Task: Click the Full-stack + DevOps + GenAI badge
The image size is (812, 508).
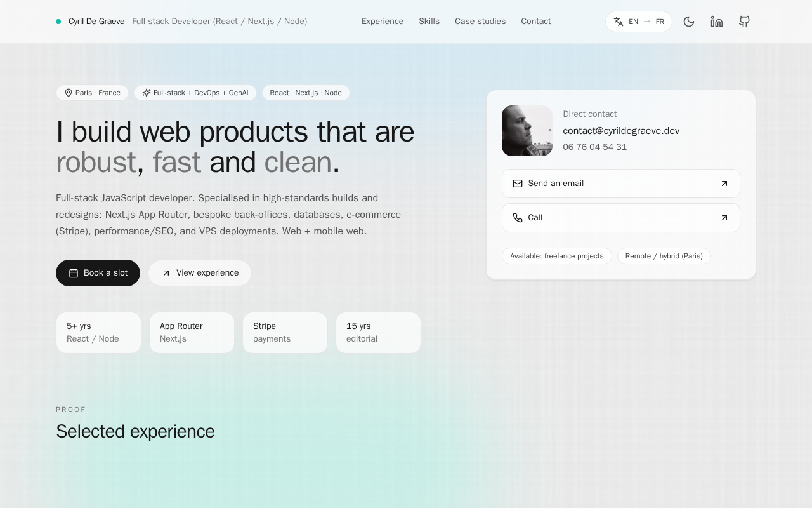Action: coord(195,93)
